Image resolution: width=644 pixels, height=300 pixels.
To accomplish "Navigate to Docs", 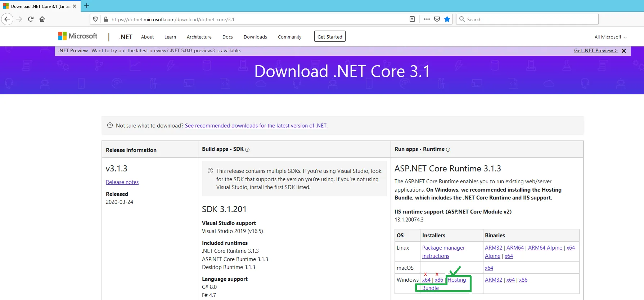I will coord(228,37).
